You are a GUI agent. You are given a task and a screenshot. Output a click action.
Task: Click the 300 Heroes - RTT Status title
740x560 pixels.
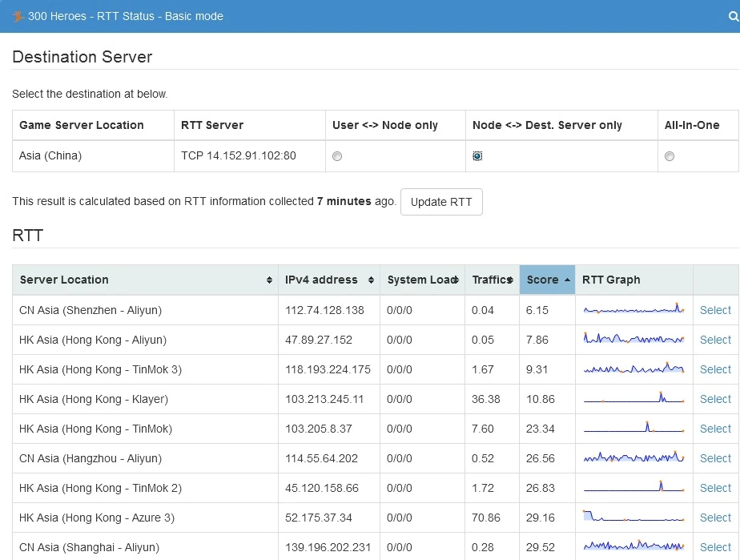click(x=126, y=16)
